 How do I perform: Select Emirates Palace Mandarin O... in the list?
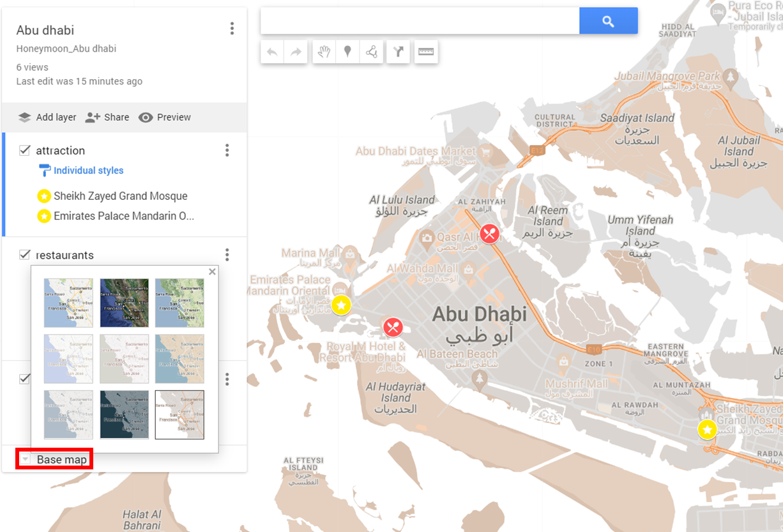(x=124, y=216)
